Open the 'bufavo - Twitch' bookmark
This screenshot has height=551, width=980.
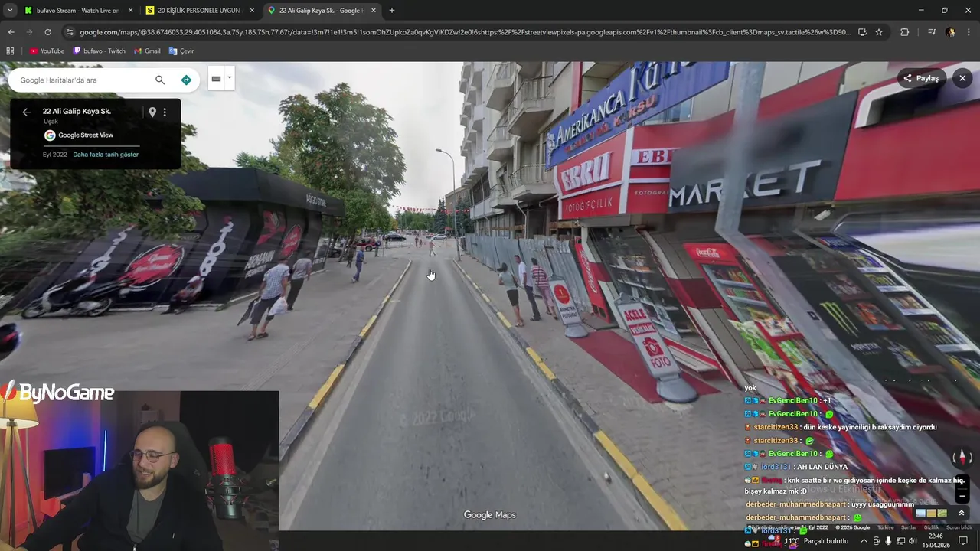[99, 51]
